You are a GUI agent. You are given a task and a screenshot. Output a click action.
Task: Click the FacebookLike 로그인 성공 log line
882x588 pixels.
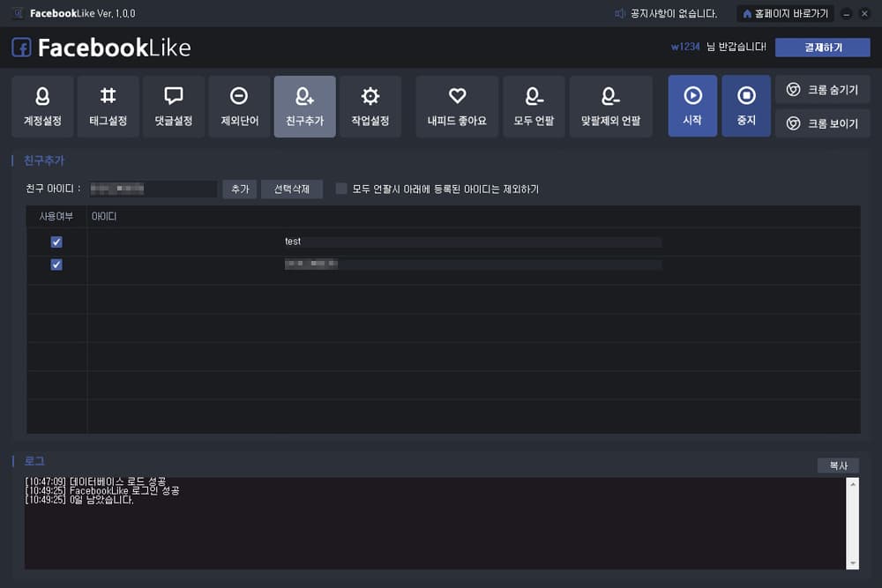tap(101, 491)
